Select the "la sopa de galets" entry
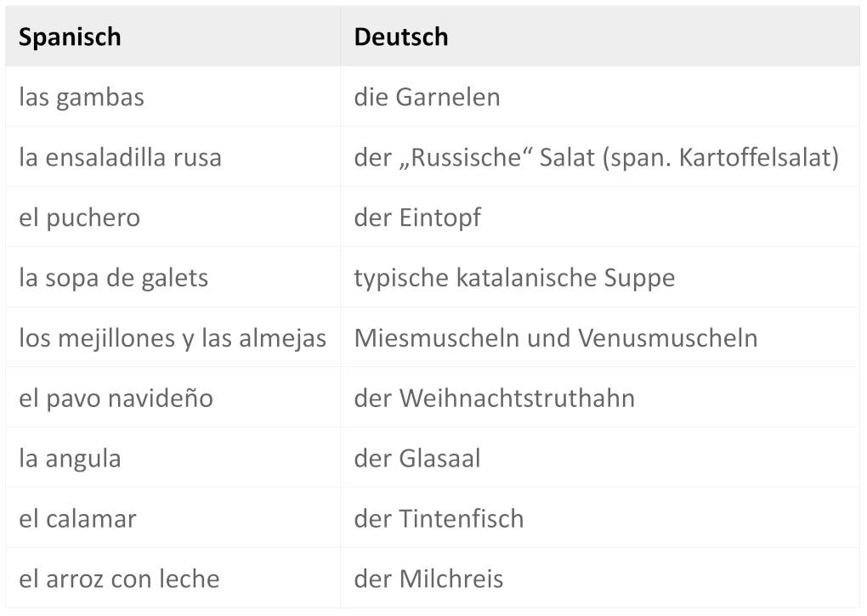The height and width of the screenshot is (616, 867). pos(113,278)
